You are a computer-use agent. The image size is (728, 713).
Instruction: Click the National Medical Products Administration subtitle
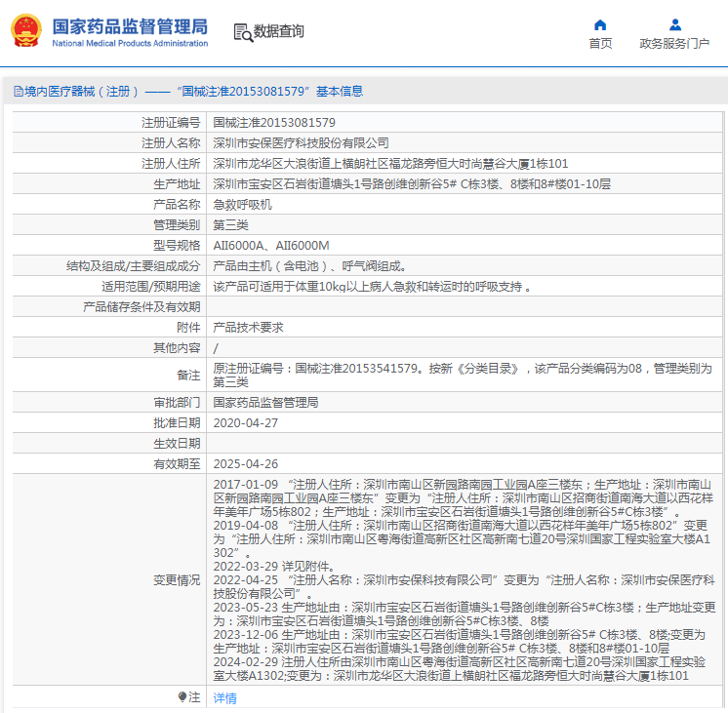click(x=130, y=43)
